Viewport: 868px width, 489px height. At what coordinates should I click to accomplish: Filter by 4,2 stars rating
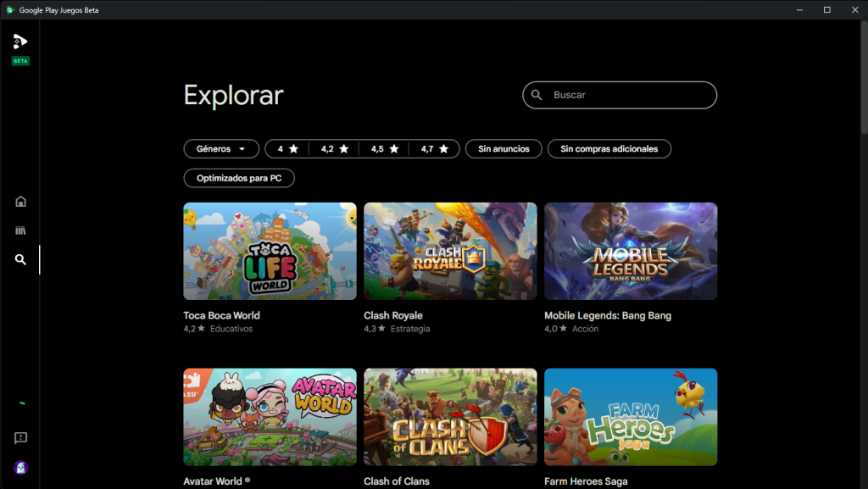tap(334, 149)
